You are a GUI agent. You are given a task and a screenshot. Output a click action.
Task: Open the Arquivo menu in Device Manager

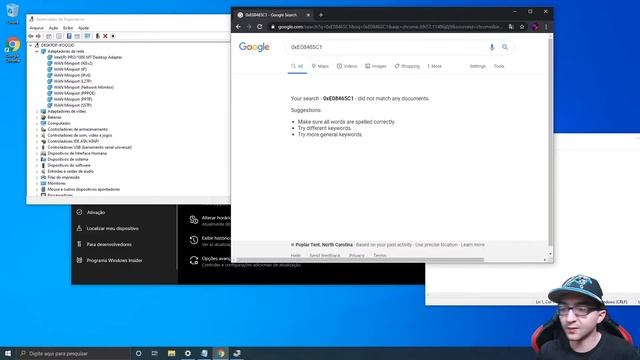(x=37, y=28)
